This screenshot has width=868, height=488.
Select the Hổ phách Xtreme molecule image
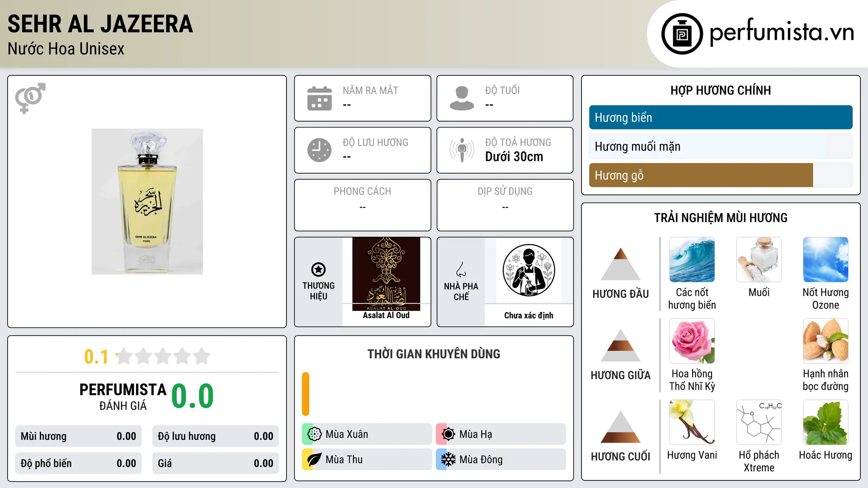coord(759,422)
